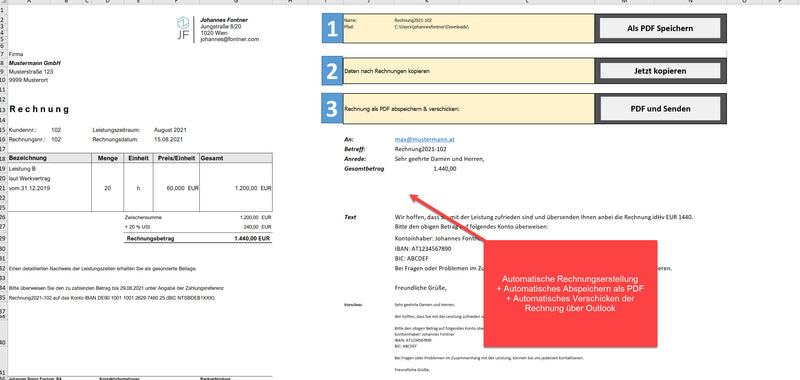Select the unit cell 'h'
The height and width of the screenshot is (380, 800).
(138, 188)
